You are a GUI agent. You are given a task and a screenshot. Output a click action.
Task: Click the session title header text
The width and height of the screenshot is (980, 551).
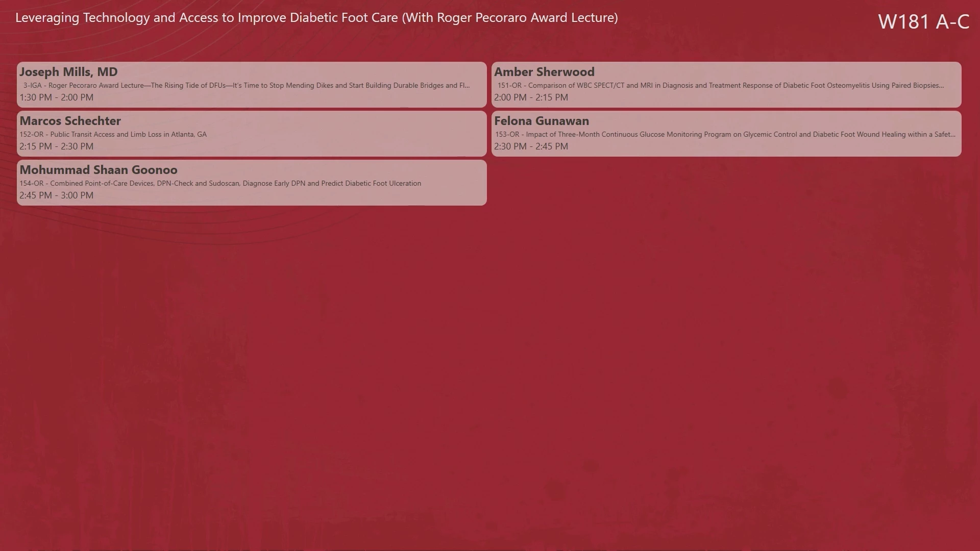[316, 18]
